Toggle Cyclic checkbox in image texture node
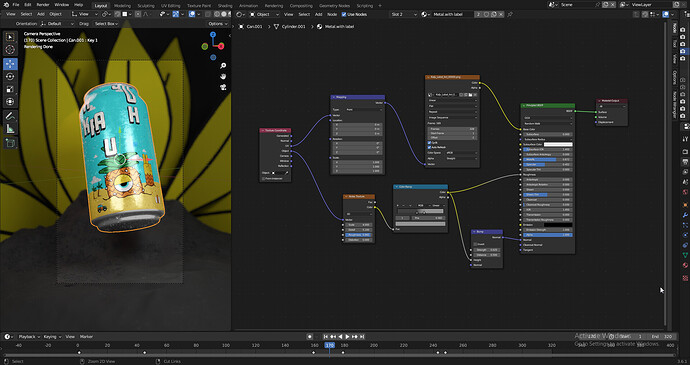Screen dimensions: 690x365 [x=429, y=143]
